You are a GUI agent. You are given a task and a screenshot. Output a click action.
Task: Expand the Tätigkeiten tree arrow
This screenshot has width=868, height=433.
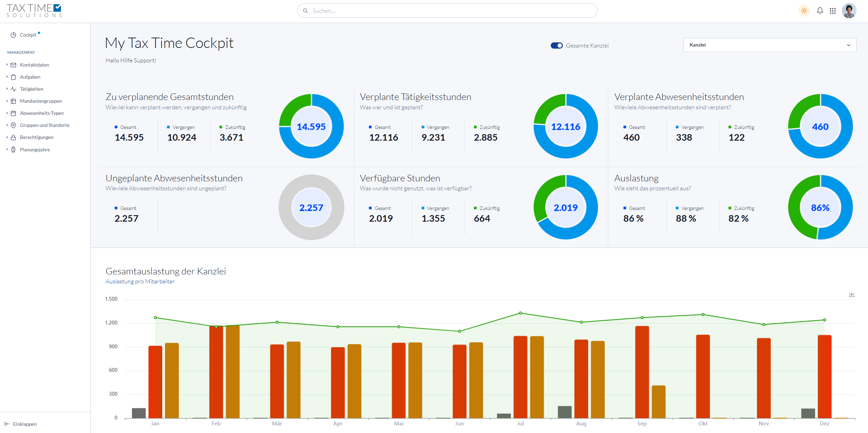point(7,89)
